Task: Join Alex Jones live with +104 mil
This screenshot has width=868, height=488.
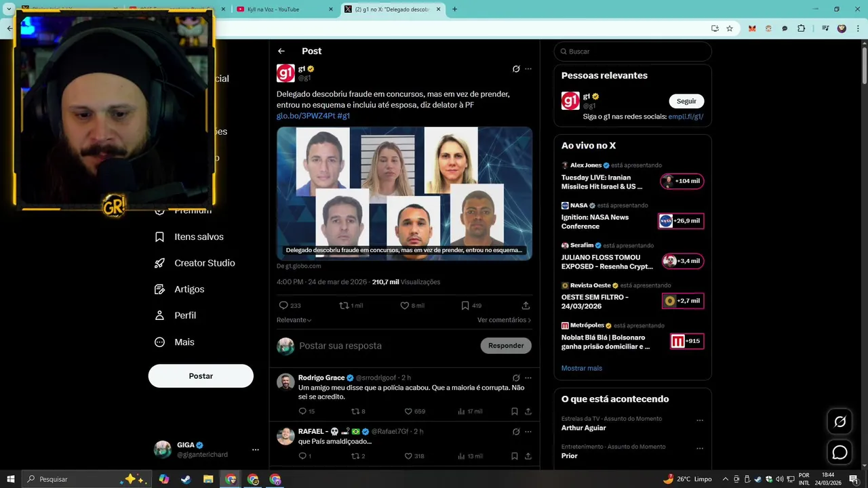Action: pyautogui.click(x=682, y=181)
